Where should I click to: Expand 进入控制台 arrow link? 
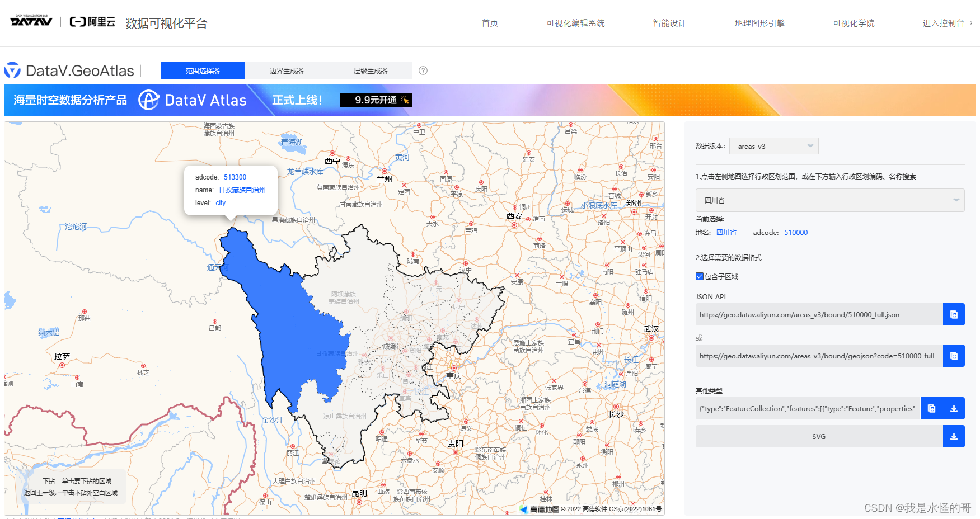948,23
